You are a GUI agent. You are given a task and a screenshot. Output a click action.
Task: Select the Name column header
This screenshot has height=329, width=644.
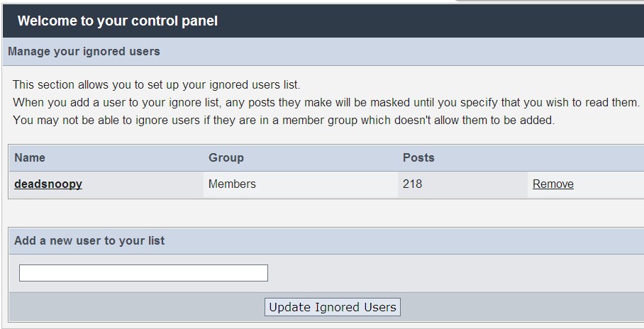point(30,157)
